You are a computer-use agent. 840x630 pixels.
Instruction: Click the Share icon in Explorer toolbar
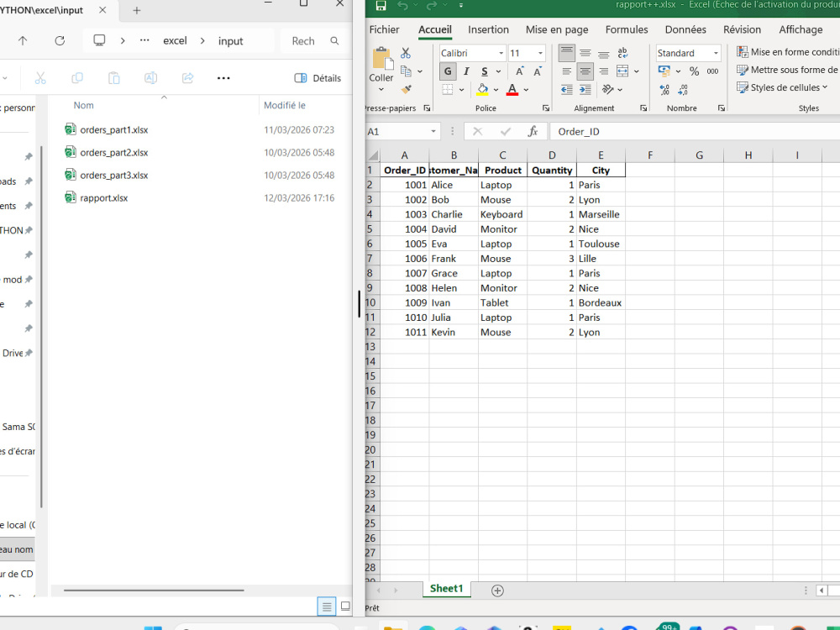pyautogui.click(x=187, y=78)
